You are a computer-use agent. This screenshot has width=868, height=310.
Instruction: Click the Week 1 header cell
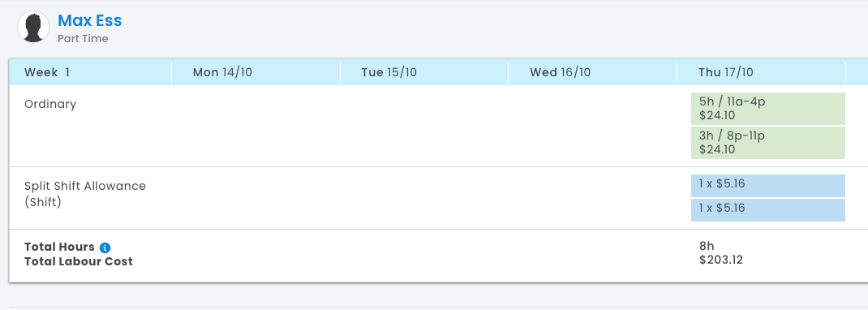coord(47,72)
